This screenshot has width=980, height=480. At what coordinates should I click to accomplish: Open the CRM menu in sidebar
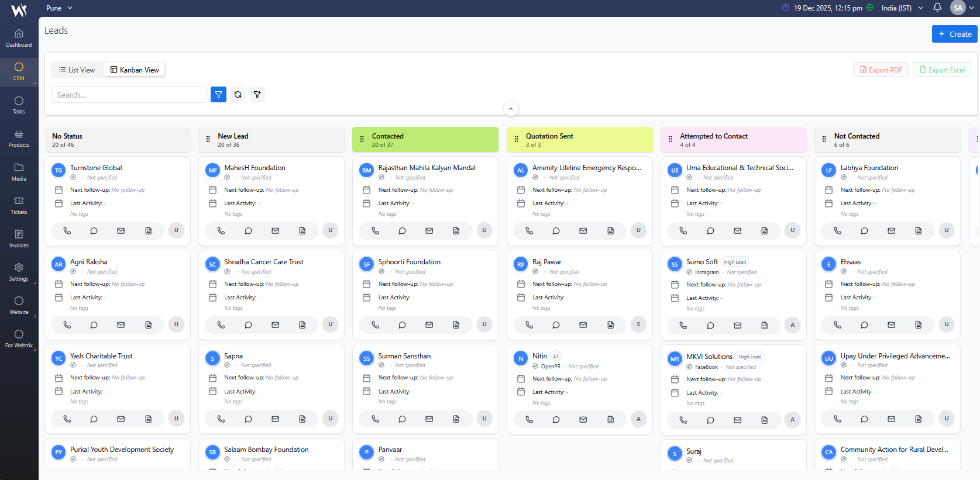tap(19, 71)
